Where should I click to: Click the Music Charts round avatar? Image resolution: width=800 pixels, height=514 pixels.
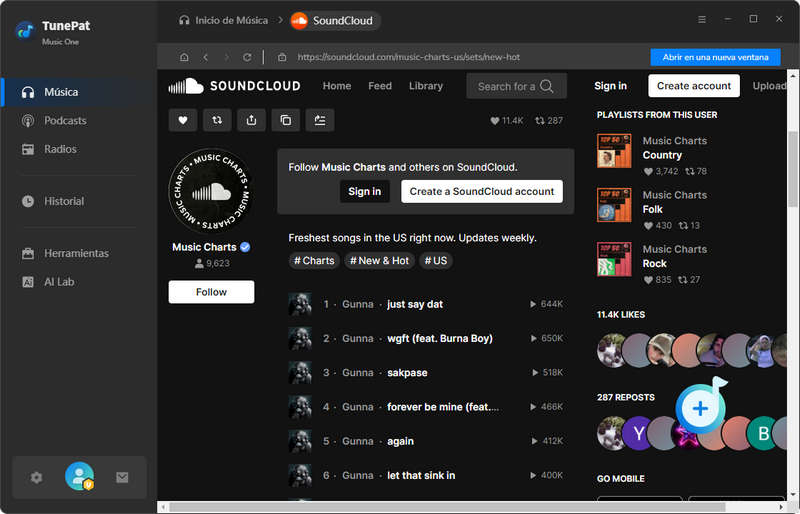[x=211, y=191]
